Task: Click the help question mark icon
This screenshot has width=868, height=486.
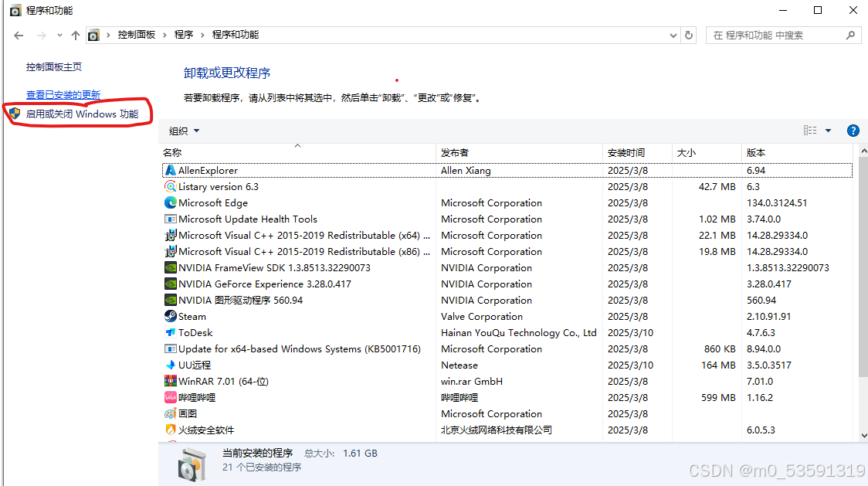Action: [853, 131]
